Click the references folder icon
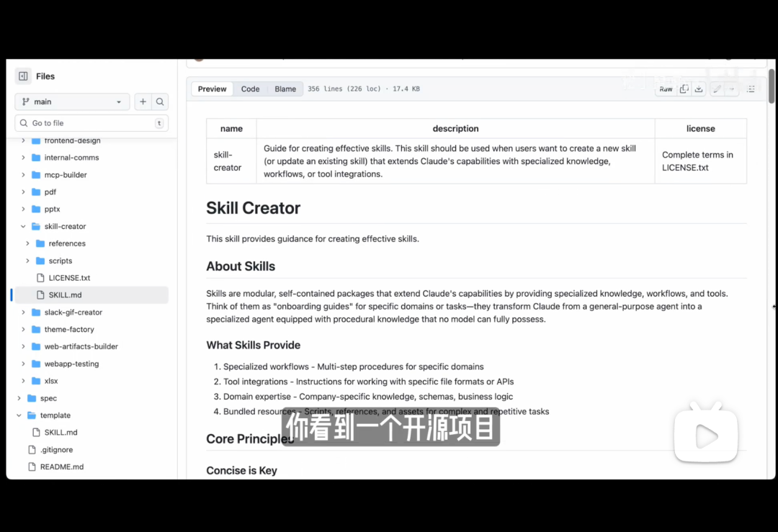Image resolution: width=778 pixels, height=532 pixels. point(40,243)
